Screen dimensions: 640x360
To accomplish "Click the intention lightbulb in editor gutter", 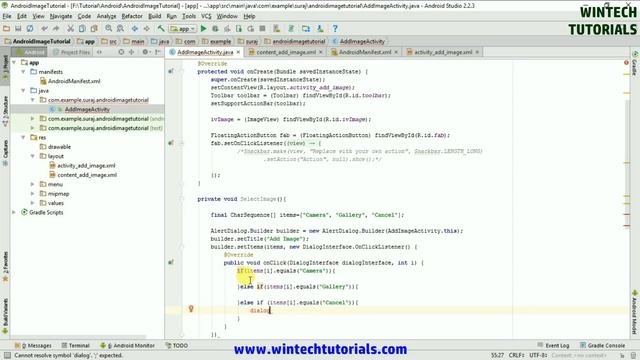I will coord(191,309).
